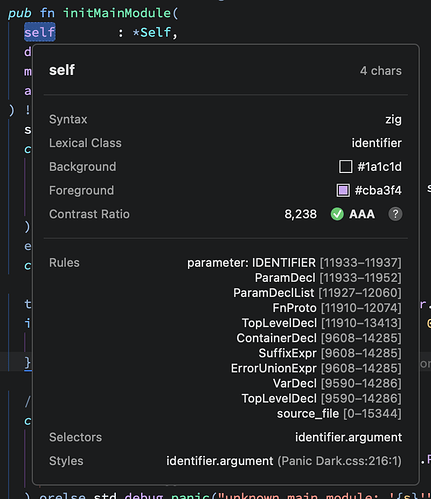The width and height of the screenshot is (431, 499).
Task: Click the foreground color swatch #cba3f4
Action: [343, 190]
